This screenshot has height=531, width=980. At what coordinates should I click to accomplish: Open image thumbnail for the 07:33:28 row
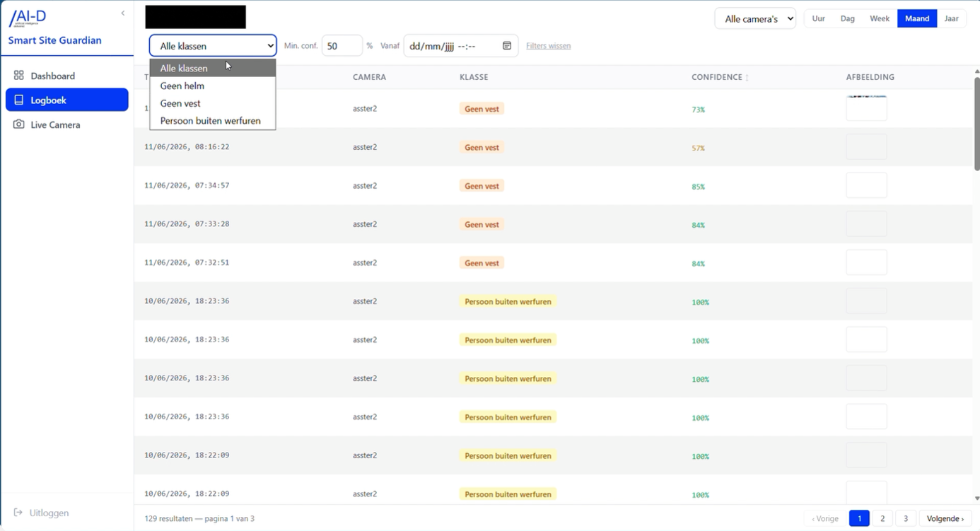click(x=866, y=224)
